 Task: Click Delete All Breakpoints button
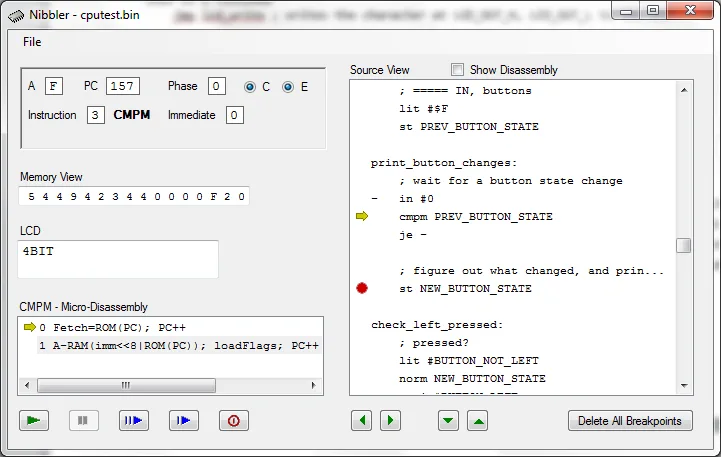(x=630, y=420)
